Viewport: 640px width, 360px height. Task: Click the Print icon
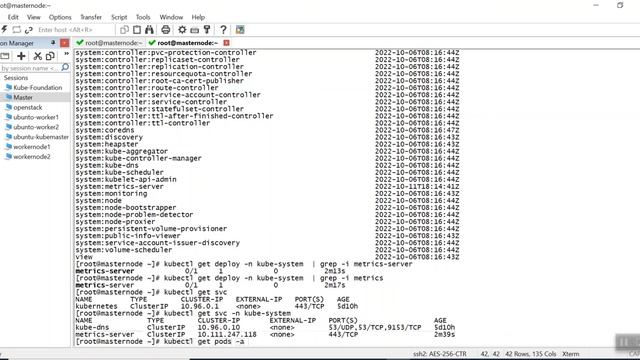(165, 29)
